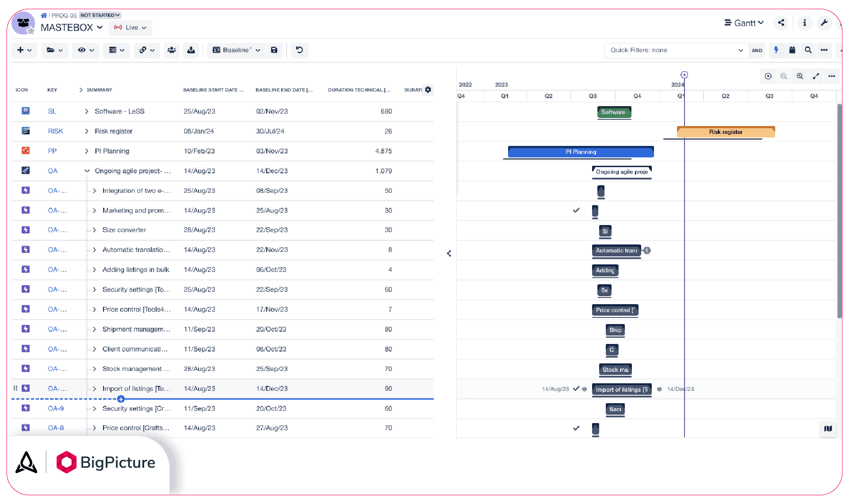Click the drag handle on Import of listings row
The height and width of the screenshot is (504, 849).
pos(15,388)
